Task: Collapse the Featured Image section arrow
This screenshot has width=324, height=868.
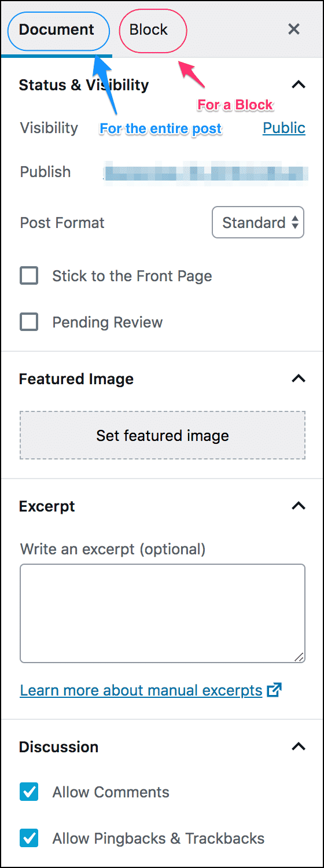Action: [298, 379]
